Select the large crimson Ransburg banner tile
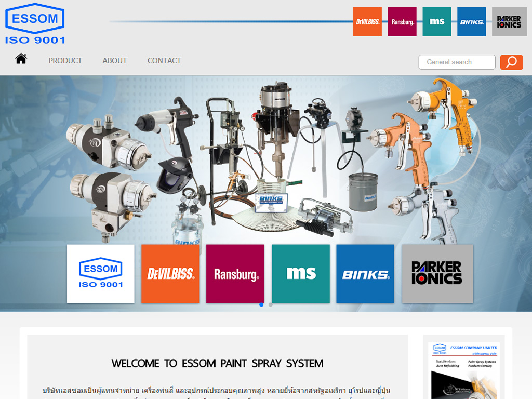 235,274
